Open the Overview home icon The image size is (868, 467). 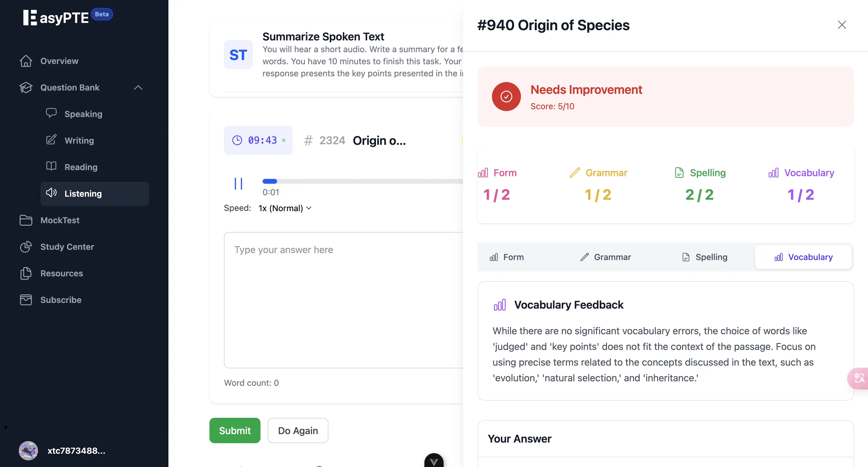(26, 61)
